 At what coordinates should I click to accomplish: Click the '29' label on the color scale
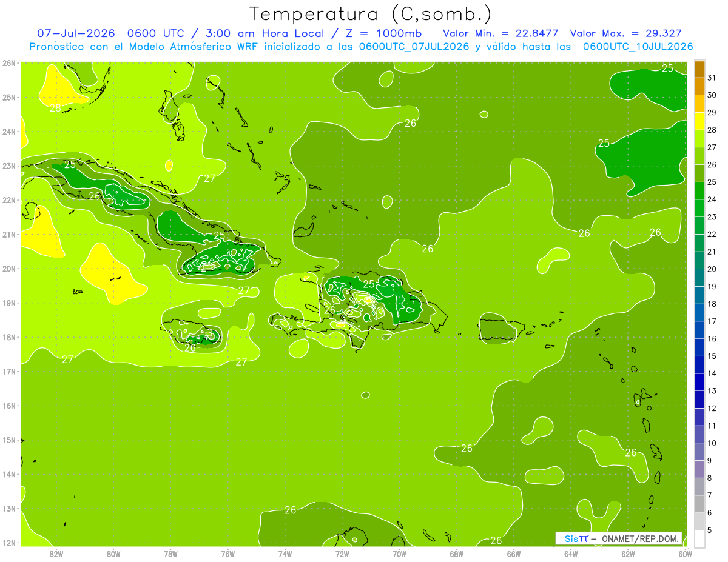(x=712, y=113)
